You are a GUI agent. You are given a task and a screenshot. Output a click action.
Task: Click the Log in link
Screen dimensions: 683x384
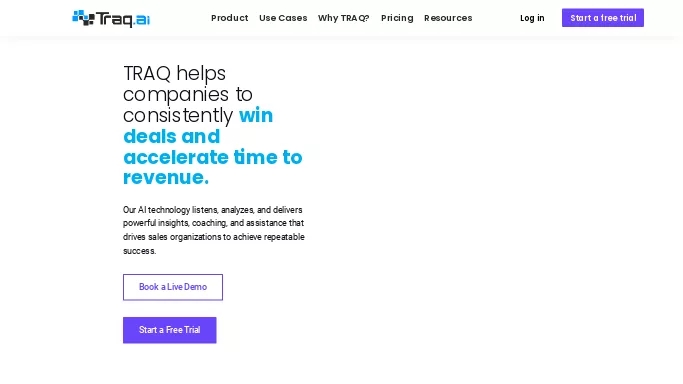[x=532, y=18]
